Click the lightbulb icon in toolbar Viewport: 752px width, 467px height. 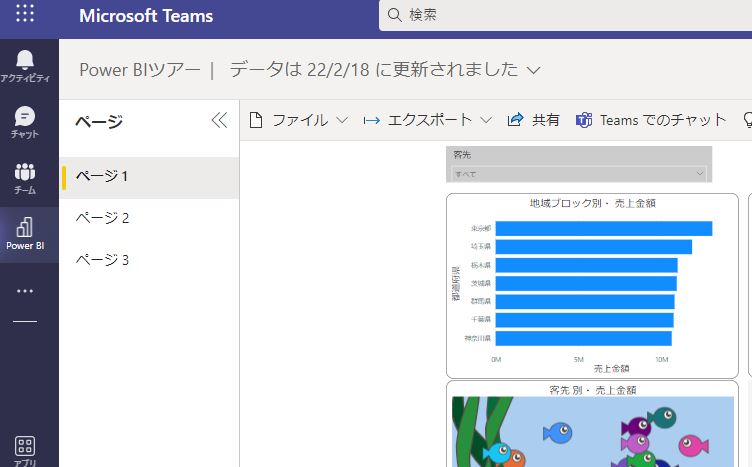pos(745,120)
